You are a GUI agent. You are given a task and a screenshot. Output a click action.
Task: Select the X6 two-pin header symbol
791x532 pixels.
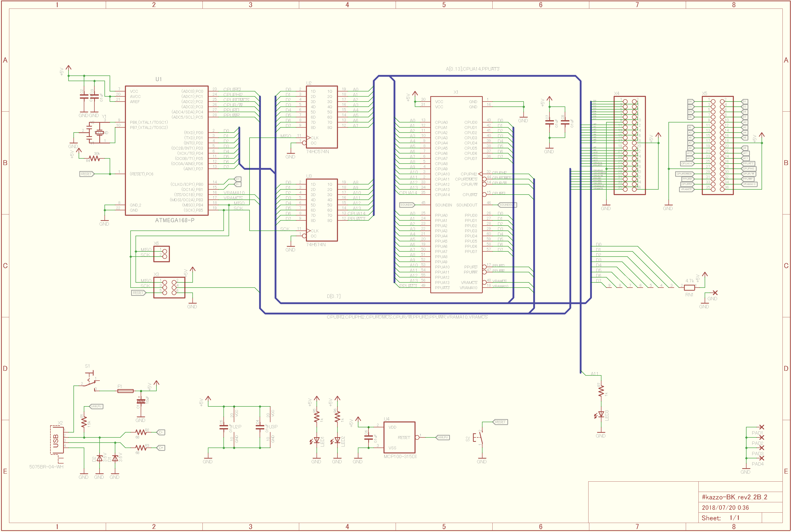pos(161,254)
